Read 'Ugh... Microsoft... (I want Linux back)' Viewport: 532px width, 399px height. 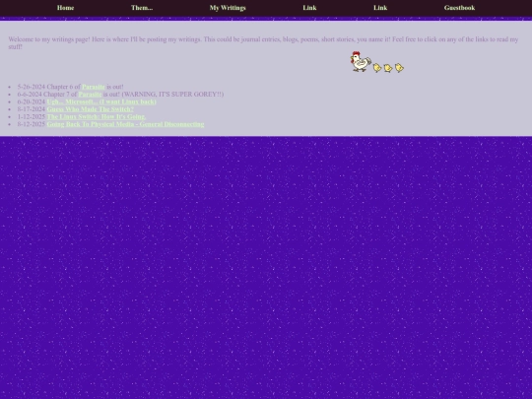click(x=101, y=101)
